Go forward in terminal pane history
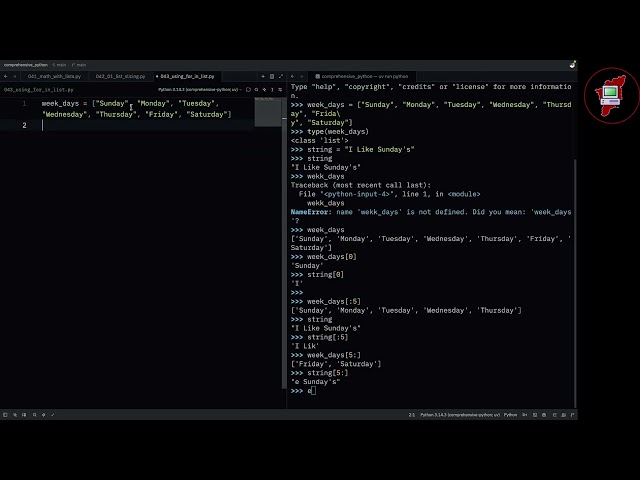The width and height of the screenshot is (640, 480). (302, 76)
